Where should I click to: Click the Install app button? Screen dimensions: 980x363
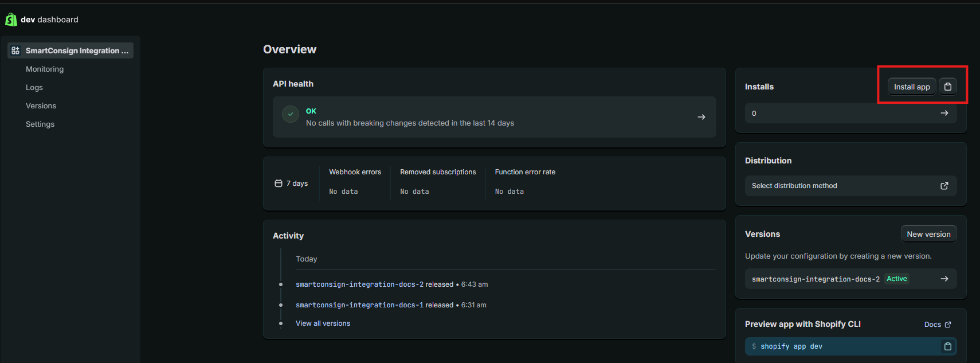click(912, 87)
